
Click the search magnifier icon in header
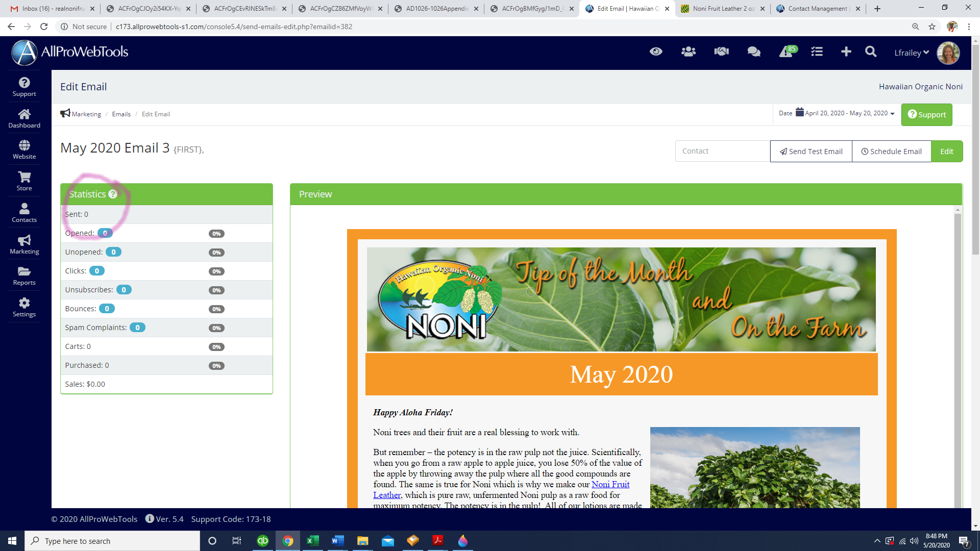(871, 52)
